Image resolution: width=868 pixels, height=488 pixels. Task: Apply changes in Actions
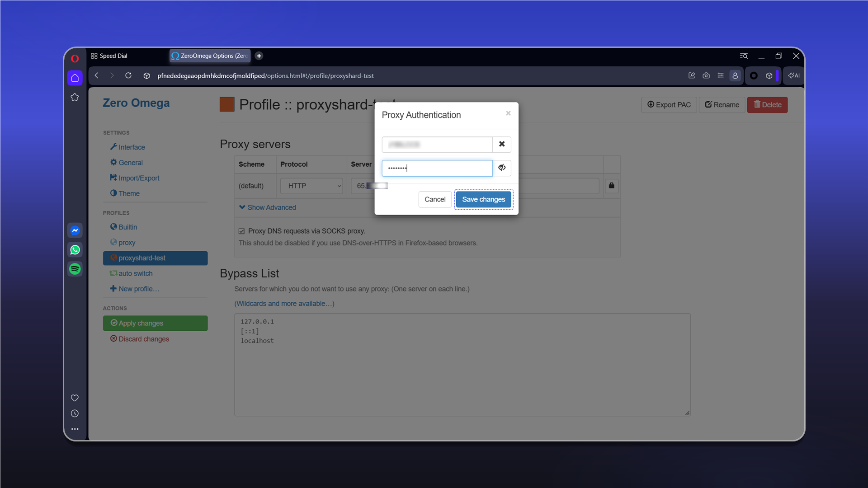pyautogui.click(x=155, y=323)
